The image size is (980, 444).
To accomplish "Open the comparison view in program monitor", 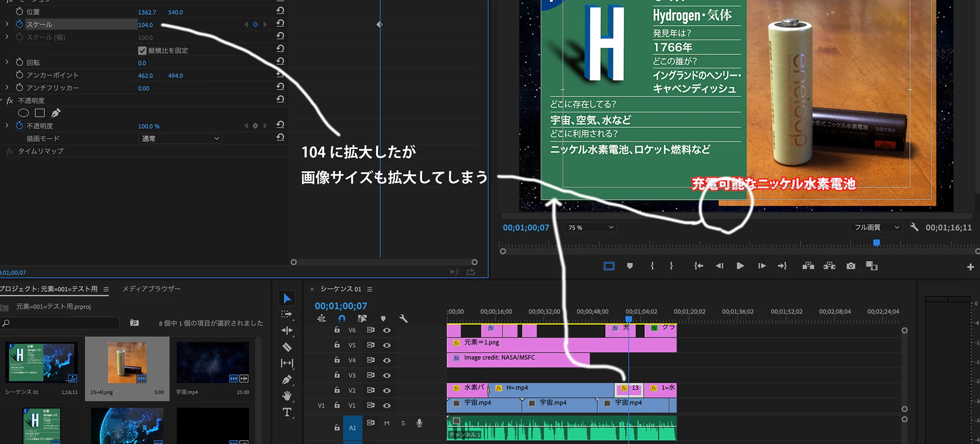I will pos(872,266).
